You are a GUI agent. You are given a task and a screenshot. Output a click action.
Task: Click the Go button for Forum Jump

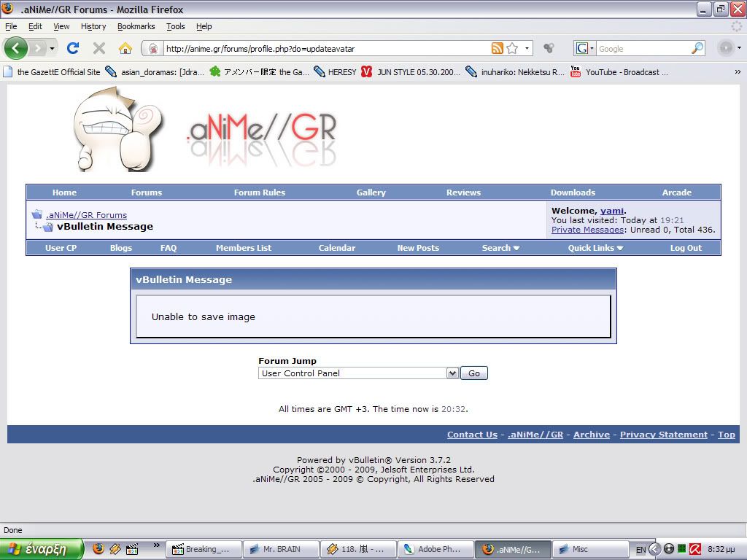pos(474,373)
